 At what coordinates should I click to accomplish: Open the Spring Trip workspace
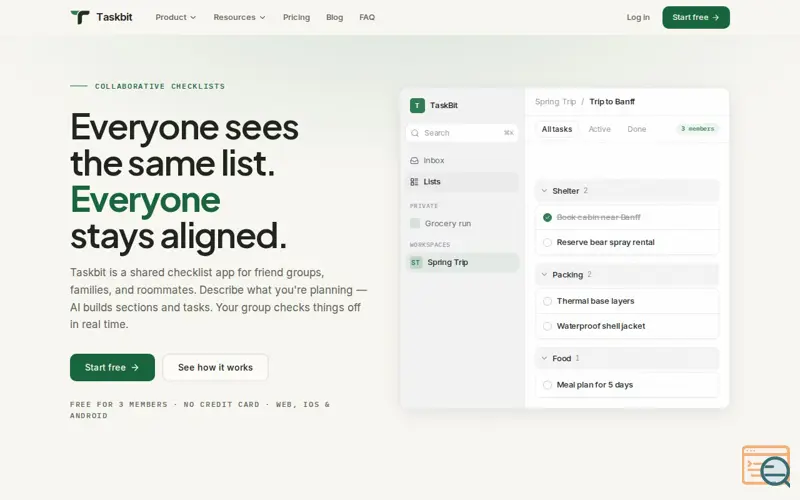462,262
